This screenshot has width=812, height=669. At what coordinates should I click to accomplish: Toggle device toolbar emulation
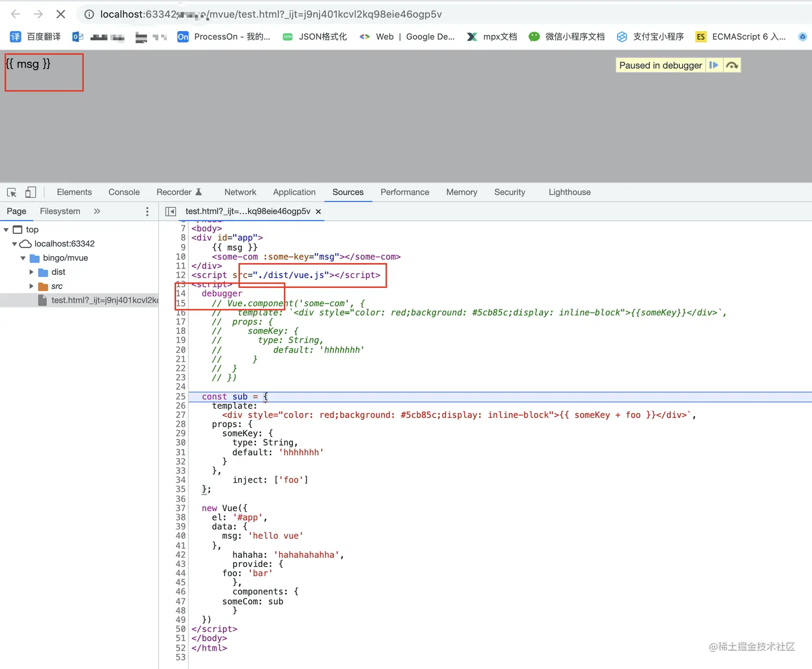pyautogui.click(x=31, y=192)
